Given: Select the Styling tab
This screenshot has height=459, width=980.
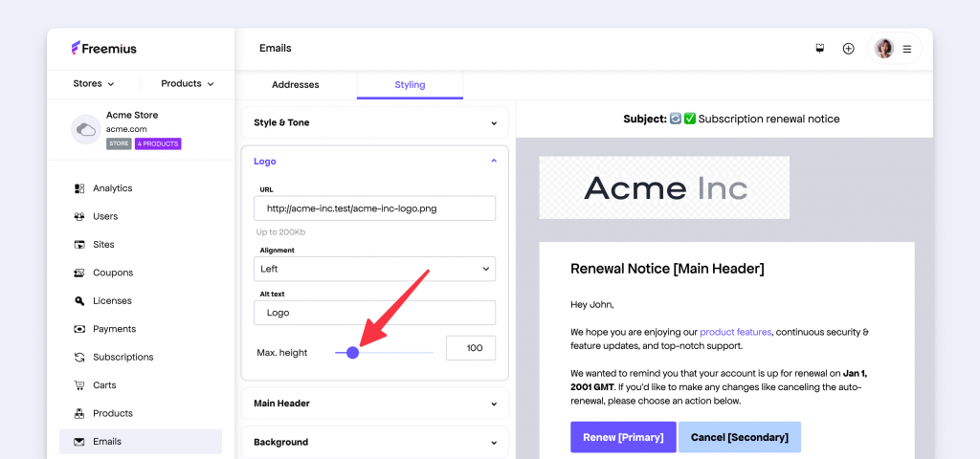Looking at the screenshot, I should pyautogui.click(x=410, y=84).
